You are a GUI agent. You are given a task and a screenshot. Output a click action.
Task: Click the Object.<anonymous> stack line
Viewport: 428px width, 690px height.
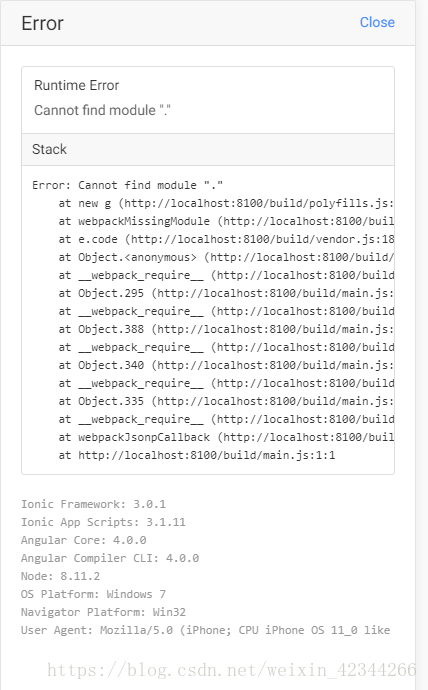[x=226, y=257]
